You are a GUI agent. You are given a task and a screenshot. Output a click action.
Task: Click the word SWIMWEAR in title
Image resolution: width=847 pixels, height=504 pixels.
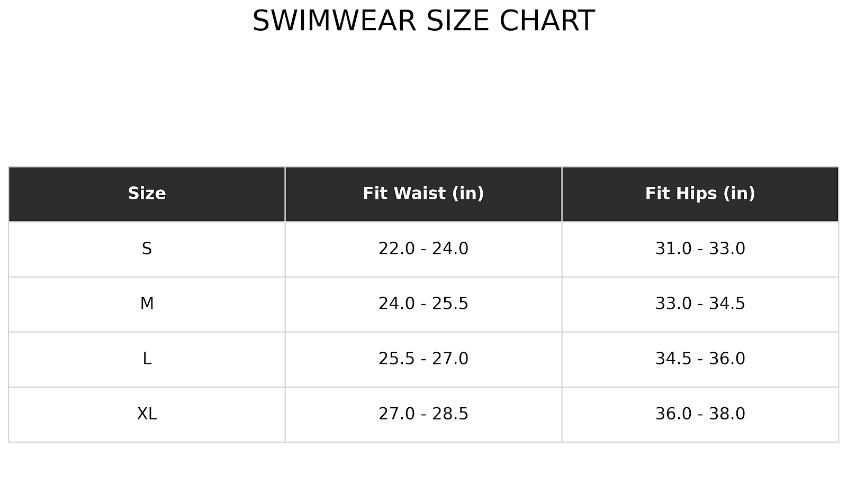[335, 21]
